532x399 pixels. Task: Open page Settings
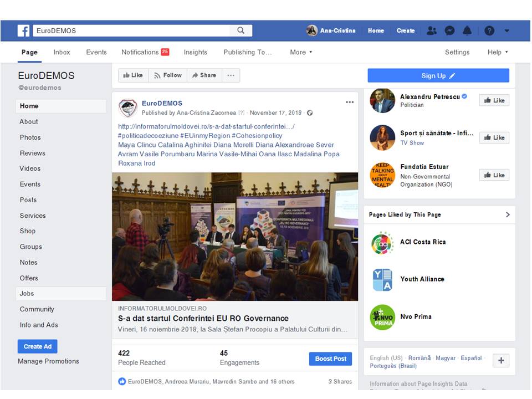tap(457, 52)
